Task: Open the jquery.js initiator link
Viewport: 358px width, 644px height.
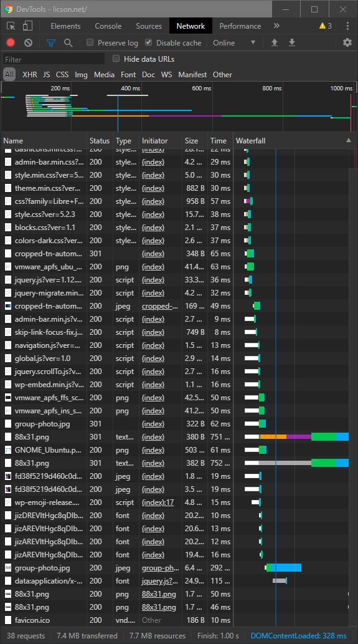Action: [160, 581]
